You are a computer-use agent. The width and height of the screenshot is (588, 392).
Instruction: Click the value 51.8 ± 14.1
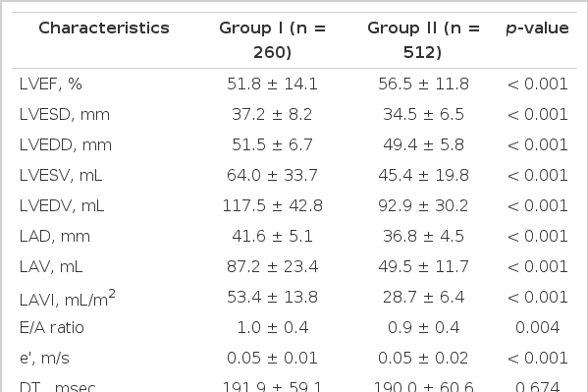273,84
